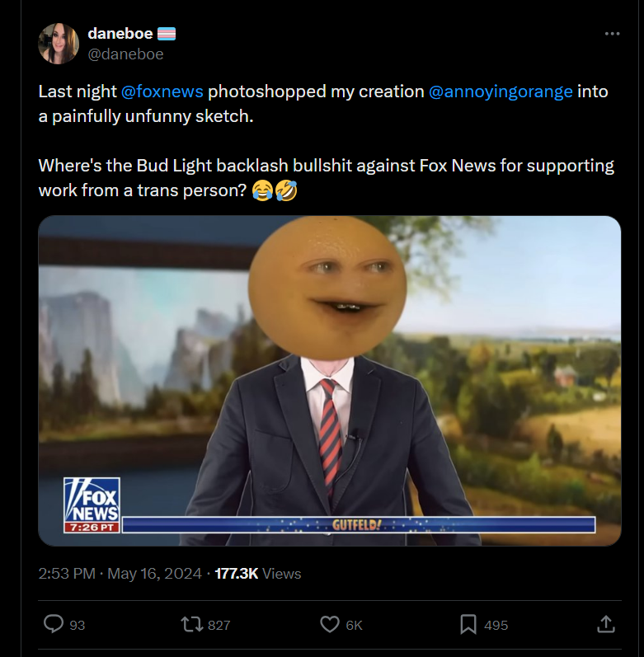644x657 pixels.
Task: Open the @daneboe handle link
Action: click(x=125, y=54)
